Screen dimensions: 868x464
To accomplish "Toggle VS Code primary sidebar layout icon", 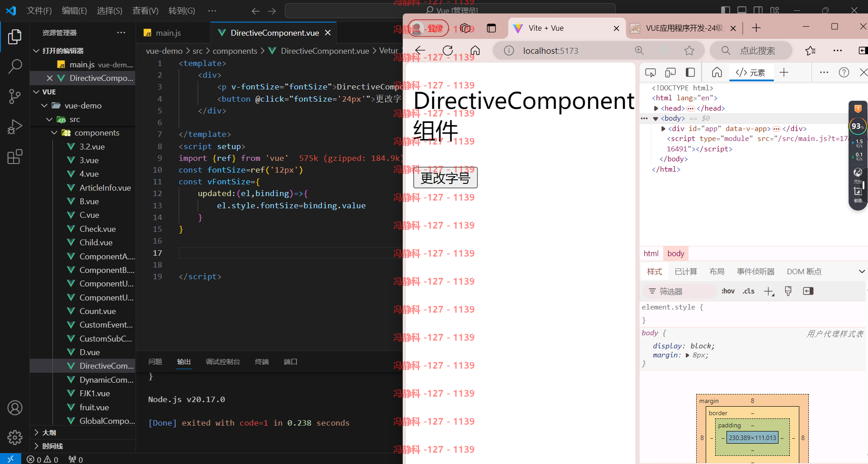I will 726,10.
